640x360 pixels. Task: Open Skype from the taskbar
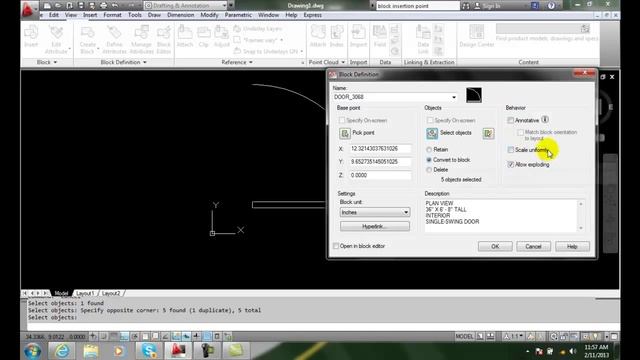(149, 351)
